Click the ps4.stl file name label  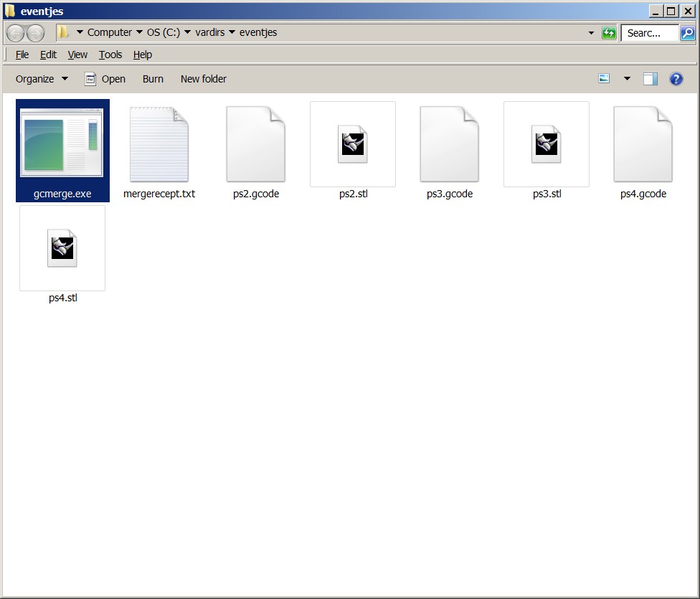62,298
